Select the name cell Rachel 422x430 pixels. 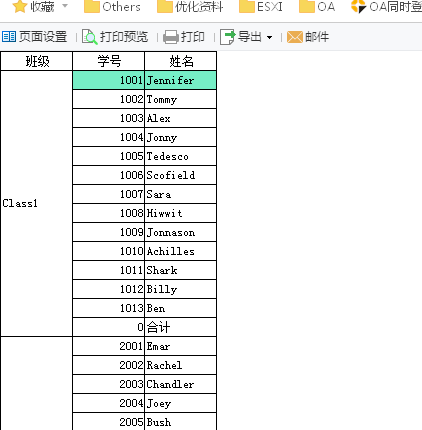click(x=181, y=365)
